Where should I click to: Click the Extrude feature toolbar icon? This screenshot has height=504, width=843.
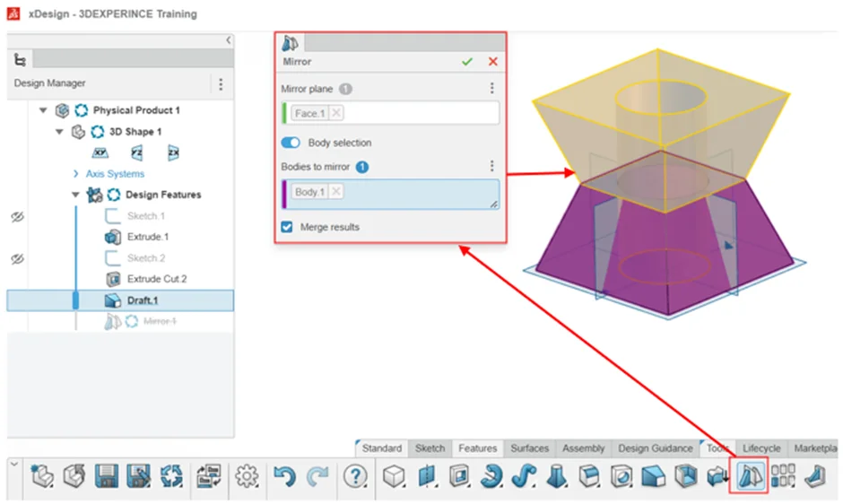tap(426, 476)
